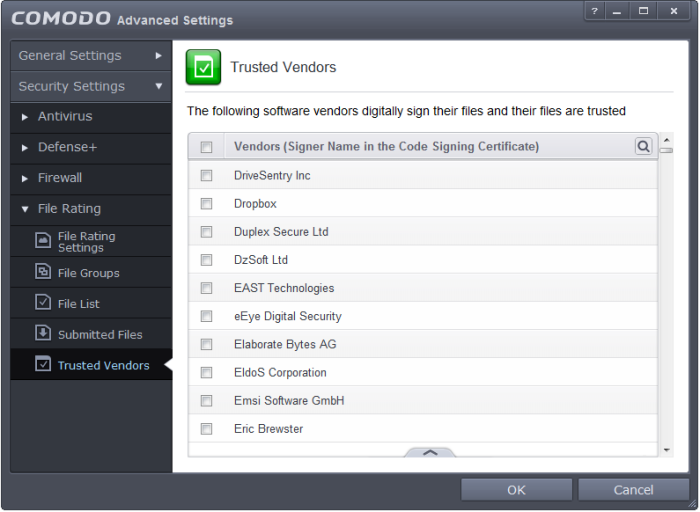The image size is (700, 512).
Task: Click the vendor list scrollbar thumb
Action: [x=666, y=150]
